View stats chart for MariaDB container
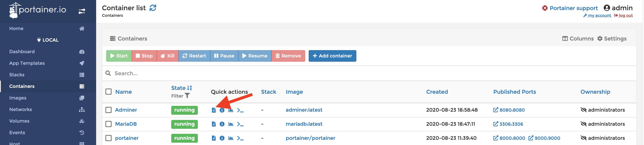The image size is (644, 145). (231, 124)
